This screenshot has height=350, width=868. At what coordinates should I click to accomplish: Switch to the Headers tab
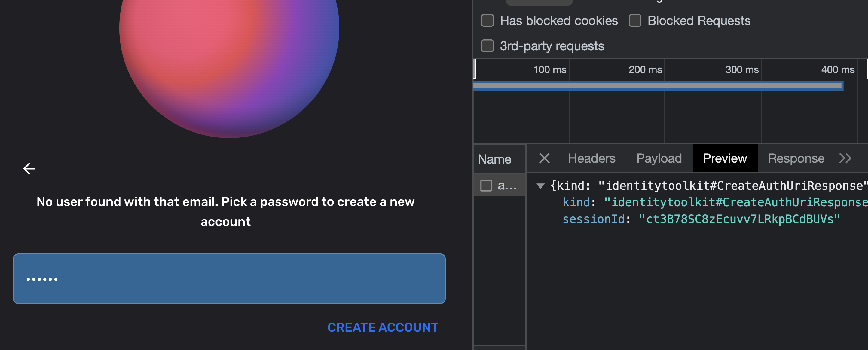[592, 158]
